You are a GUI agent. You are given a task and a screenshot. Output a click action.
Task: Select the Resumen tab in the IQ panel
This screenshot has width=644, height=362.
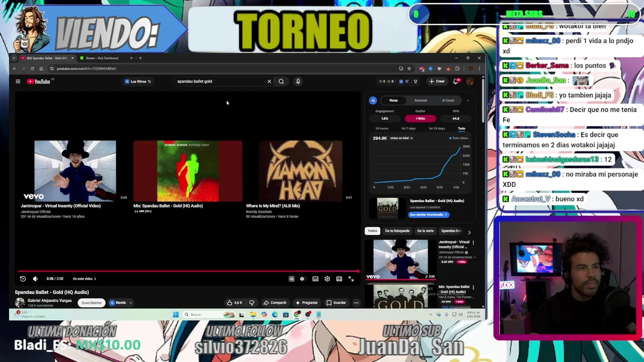[x=421, y=101]
